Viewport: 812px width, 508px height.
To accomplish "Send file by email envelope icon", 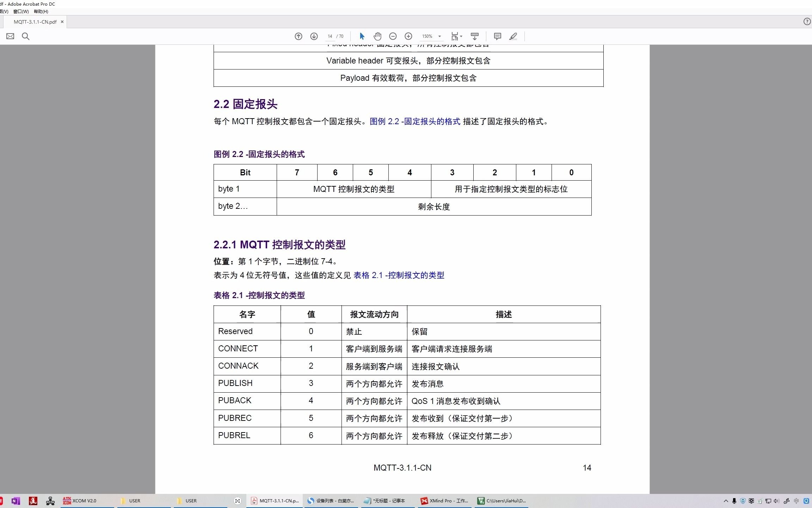I will pos(10,36).
